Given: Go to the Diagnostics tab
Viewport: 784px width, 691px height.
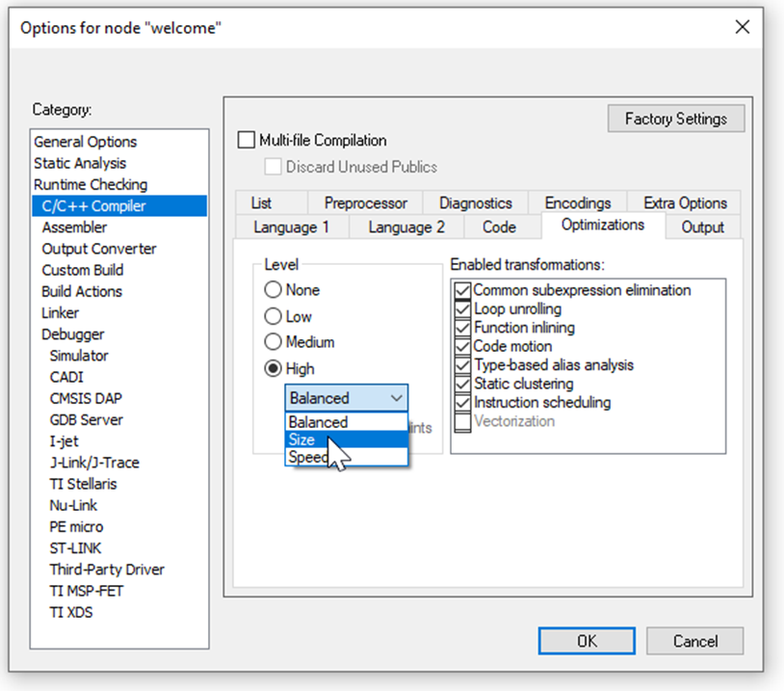Looking at the screenshot, I should click(x=475, y=203).
